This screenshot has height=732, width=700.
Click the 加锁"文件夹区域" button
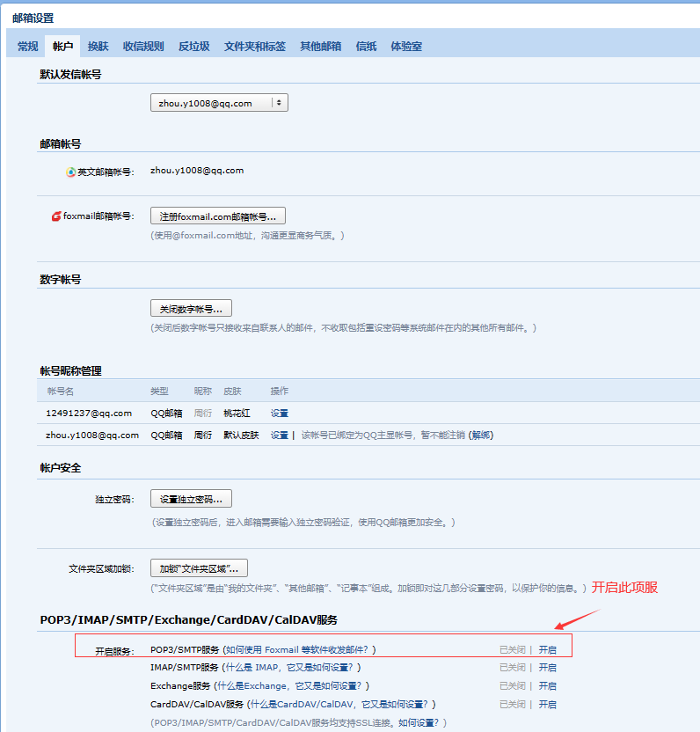[199, 568]
